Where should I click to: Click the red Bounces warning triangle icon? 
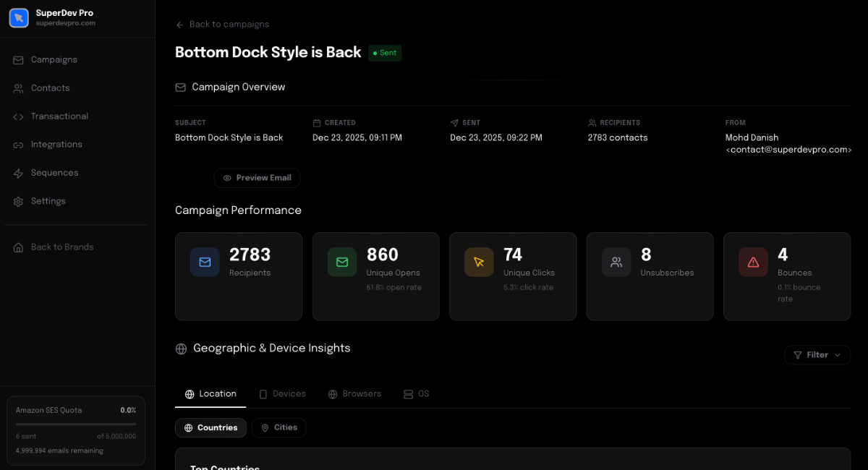tap(753, 262)
